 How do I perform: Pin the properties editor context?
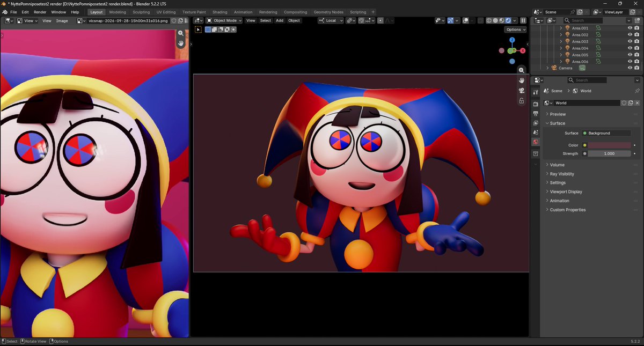pos(637,91)
